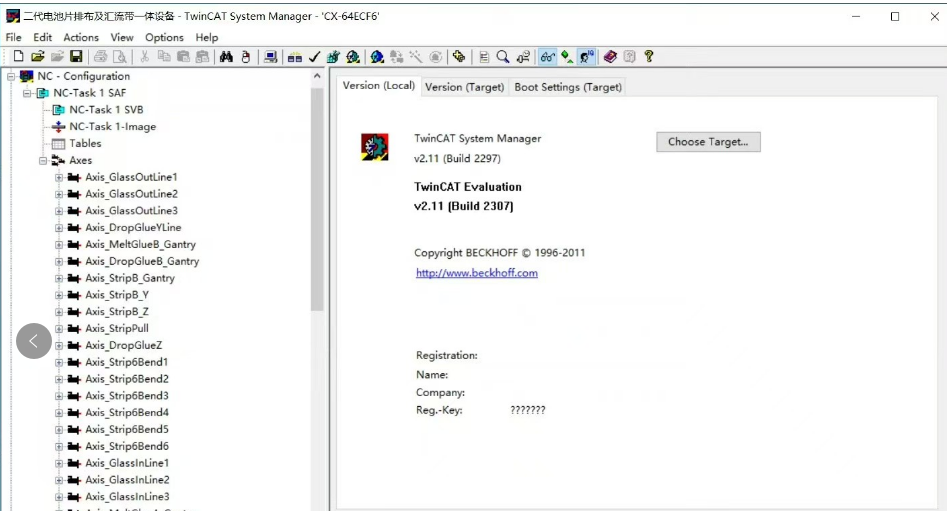Collapse the Axes tree node
Screen dimensions: 947x511
pos(43,161)
